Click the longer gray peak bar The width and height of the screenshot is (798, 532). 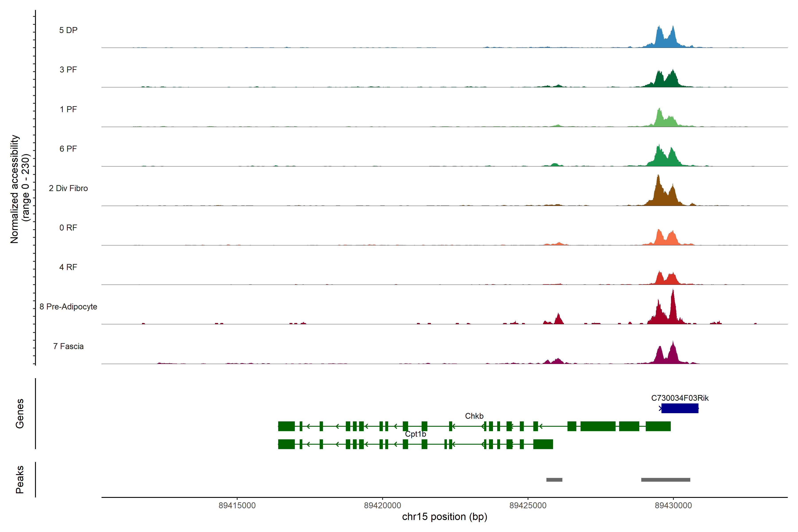[x=665, y=480]
